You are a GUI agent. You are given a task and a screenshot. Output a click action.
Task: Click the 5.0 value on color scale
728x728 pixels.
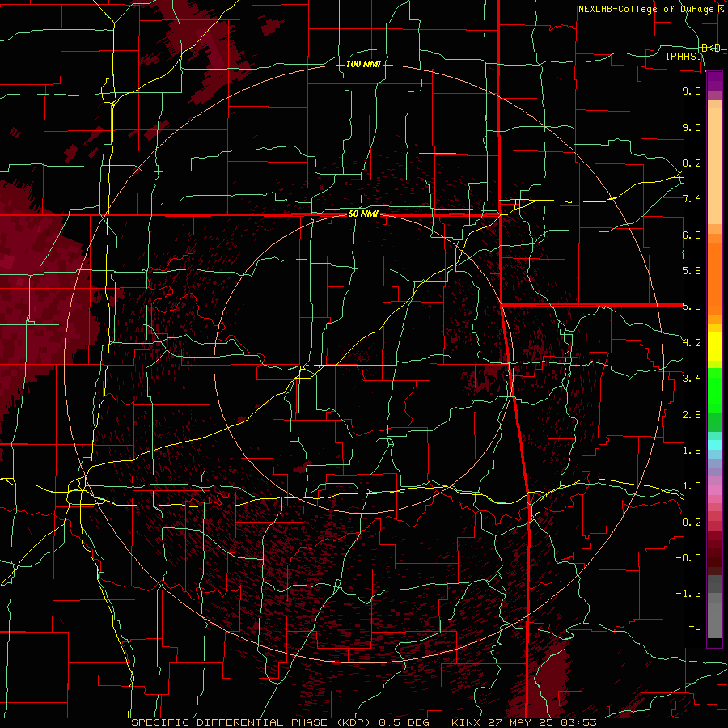(x=692, y=307)
